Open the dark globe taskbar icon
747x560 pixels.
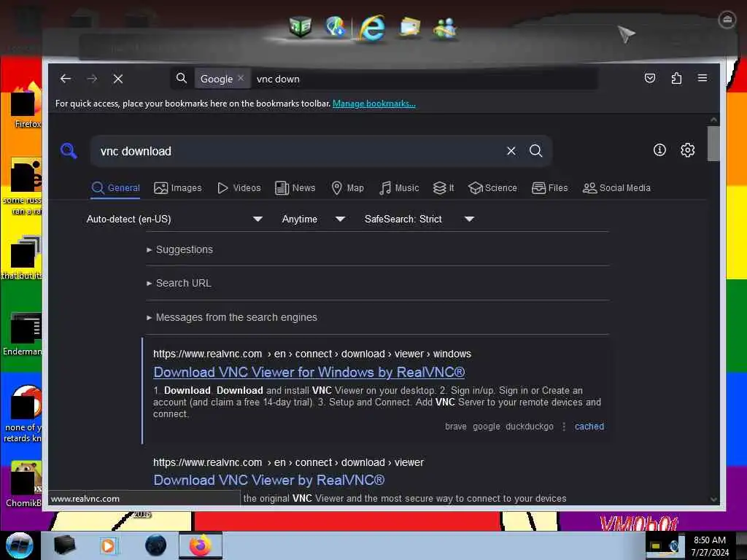tap(156, 545)
